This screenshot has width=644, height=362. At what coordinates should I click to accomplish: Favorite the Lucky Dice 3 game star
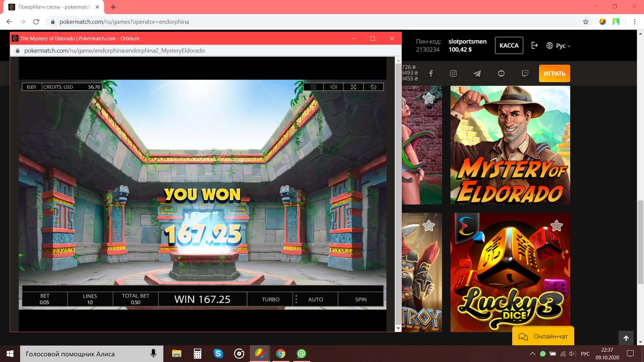pyautogui.click(x=556, y=226)
